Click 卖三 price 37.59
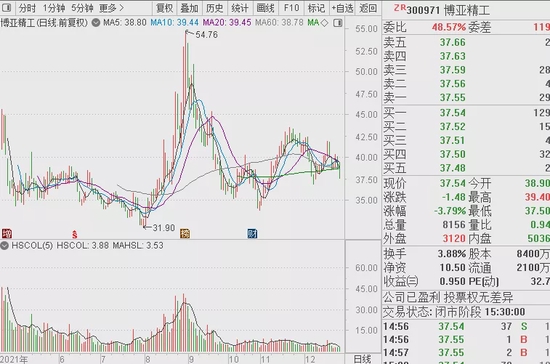550x364 pixels. coord(452,70)
